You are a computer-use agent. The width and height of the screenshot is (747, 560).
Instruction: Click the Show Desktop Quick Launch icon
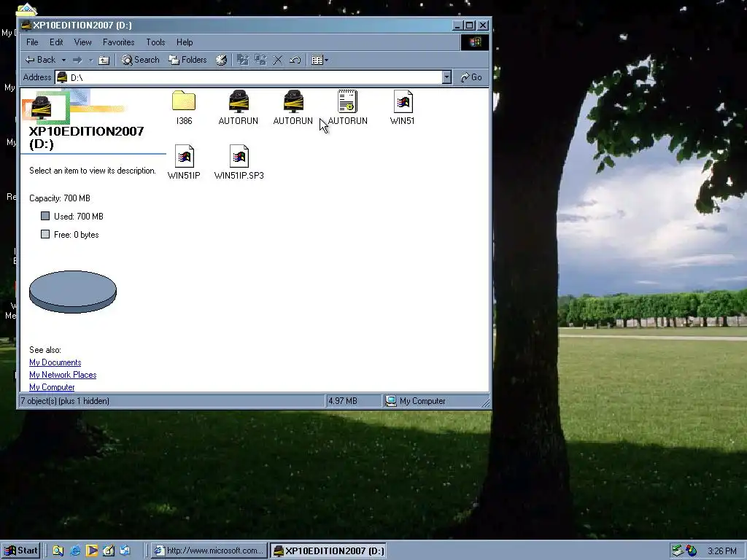[x=125, y=551]
